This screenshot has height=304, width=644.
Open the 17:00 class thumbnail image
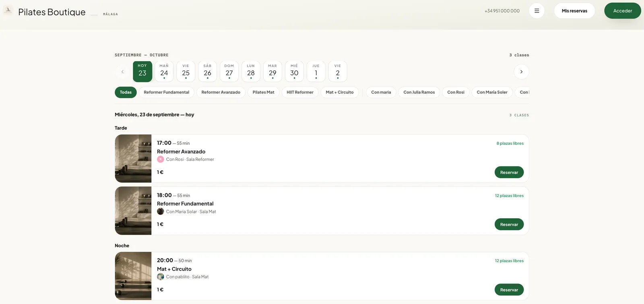coord(133,159)
